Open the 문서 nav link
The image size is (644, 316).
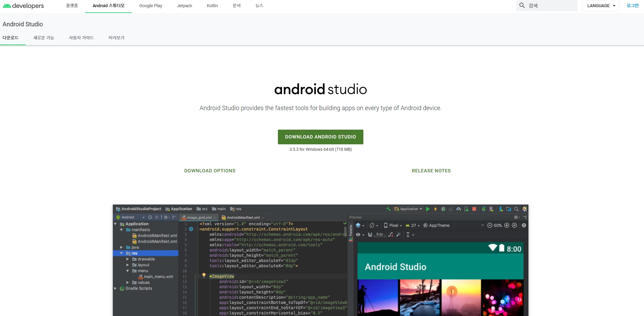coord(237,6)
